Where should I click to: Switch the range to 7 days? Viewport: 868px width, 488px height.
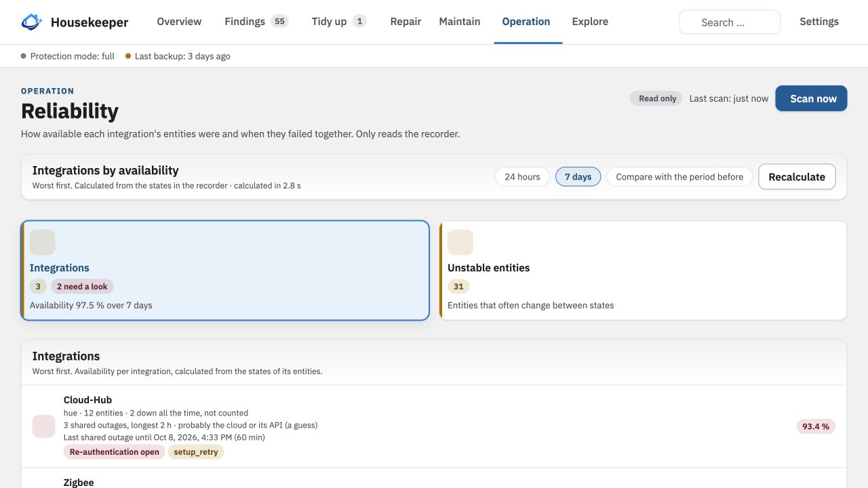(578, 177)
